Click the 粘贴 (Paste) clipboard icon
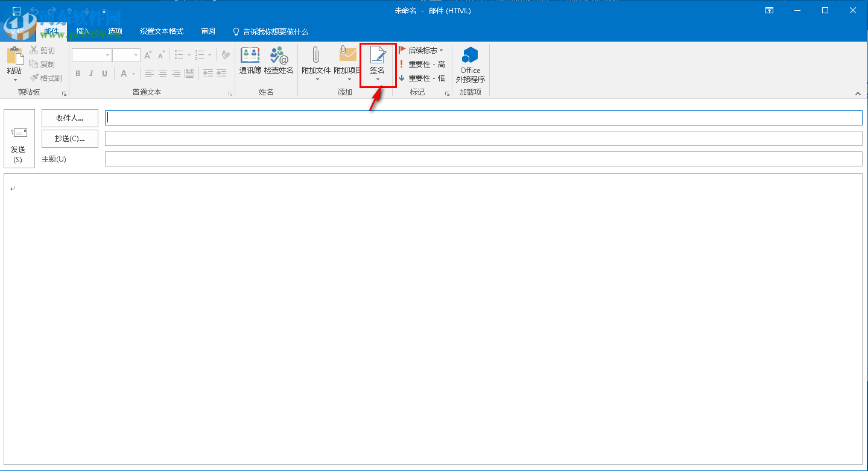 (15, 55)
